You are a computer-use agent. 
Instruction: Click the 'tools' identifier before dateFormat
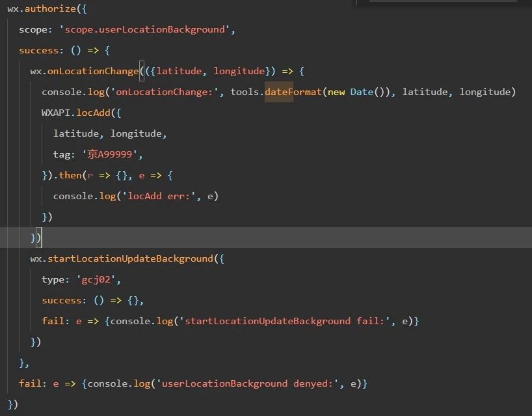(x=245, y=92)
